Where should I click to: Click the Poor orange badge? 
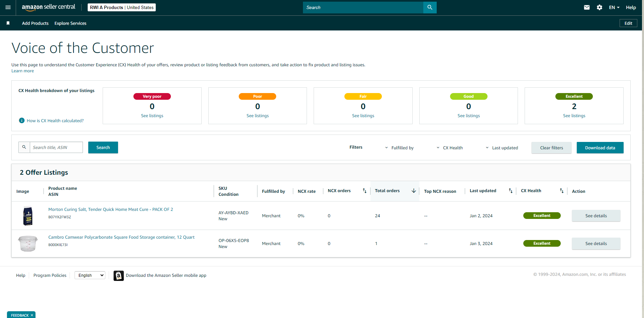click(x=257, y=96)
